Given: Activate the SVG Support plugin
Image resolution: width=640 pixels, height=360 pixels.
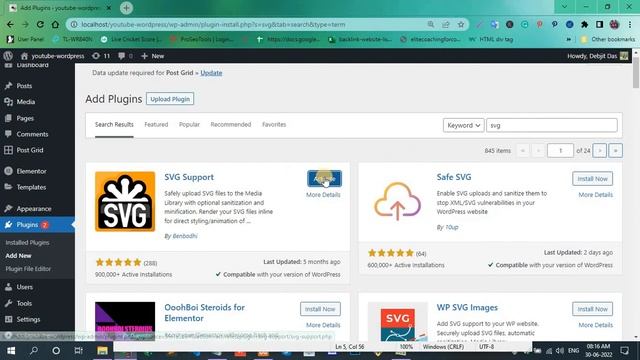Looking at the screenshot, I should [324, 179].
